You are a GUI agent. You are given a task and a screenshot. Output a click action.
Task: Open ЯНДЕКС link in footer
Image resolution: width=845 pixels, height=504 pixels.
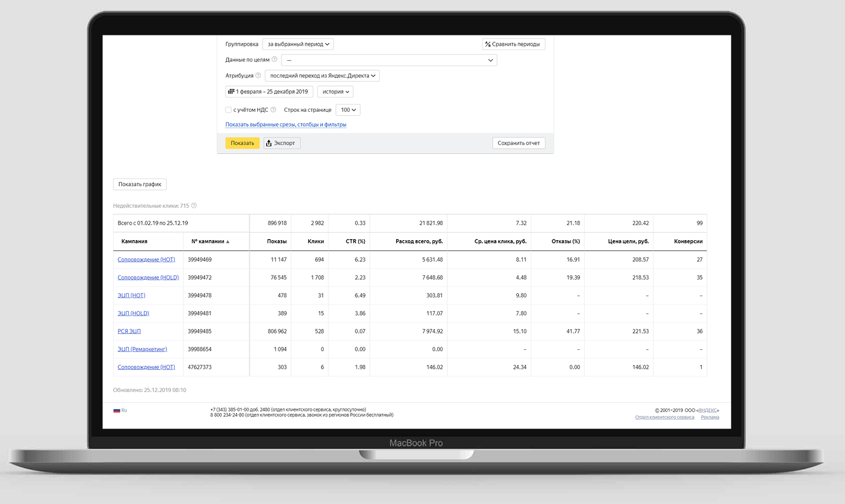[x=708, y=410]
